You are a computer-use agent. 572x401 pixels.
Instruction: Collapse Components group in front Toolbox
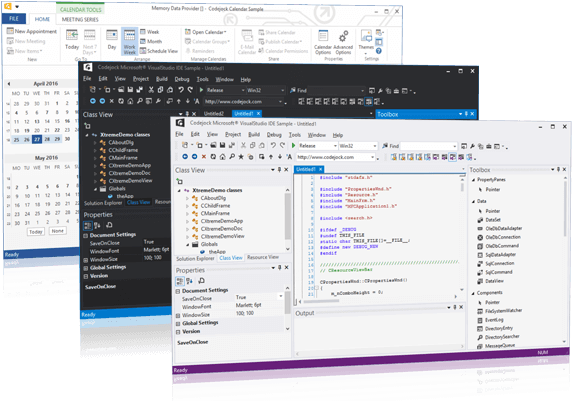tap(473, 293)
